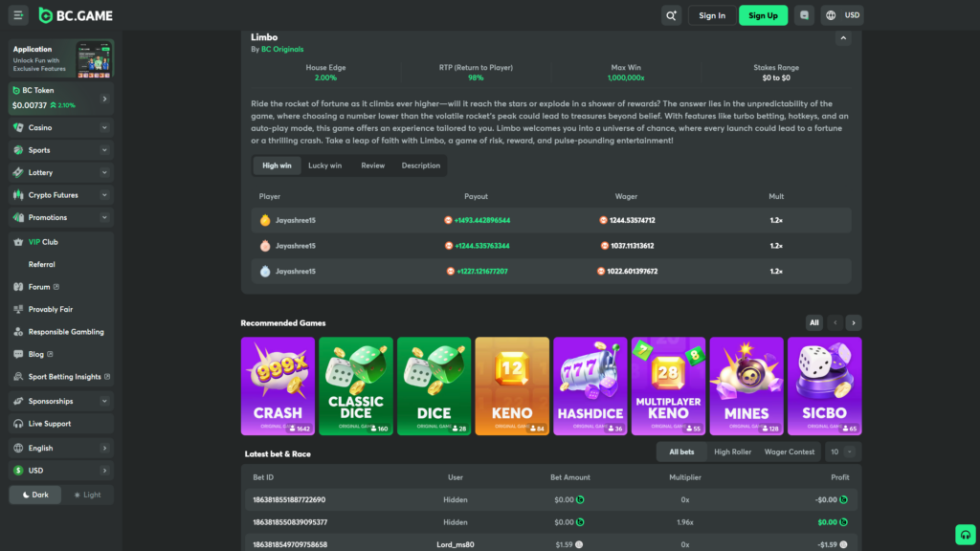Expand the Crypto Futures menu chevron
The height and width of the screenshot is (551, 980).
point(104,195)
